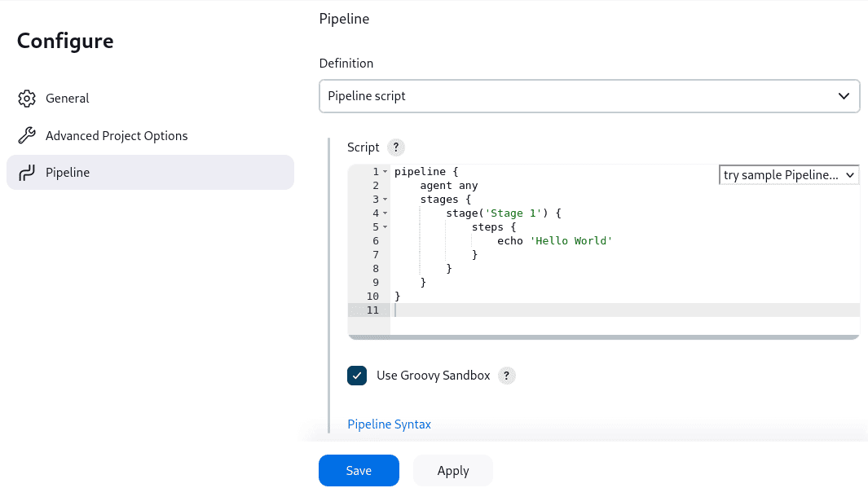This screenshot has height=488, width=868.
Task: Click the wrench icon for Advanced Project Options
Action: [26, 135]
